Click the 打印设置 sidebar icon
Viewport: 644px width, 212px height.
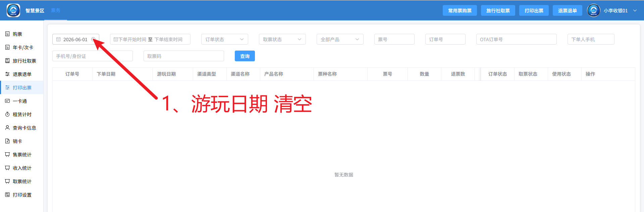tap(7, 195)
